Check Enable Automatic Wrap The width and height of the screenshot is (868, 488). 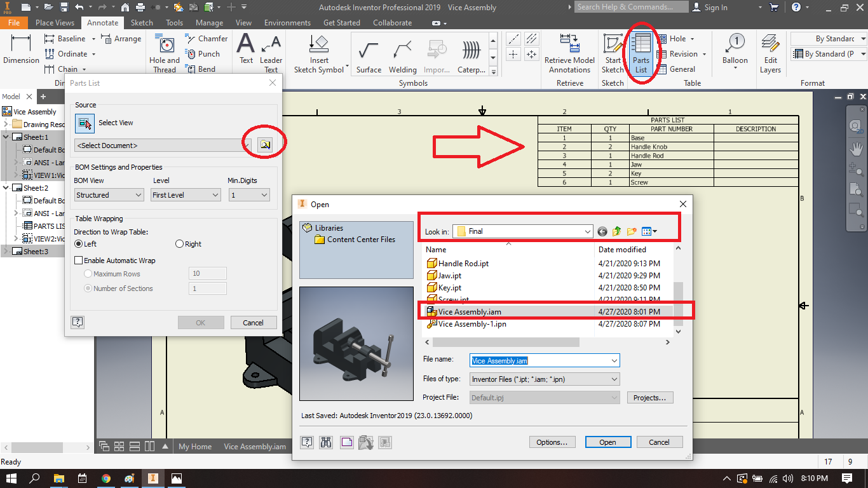coord(79,260)
